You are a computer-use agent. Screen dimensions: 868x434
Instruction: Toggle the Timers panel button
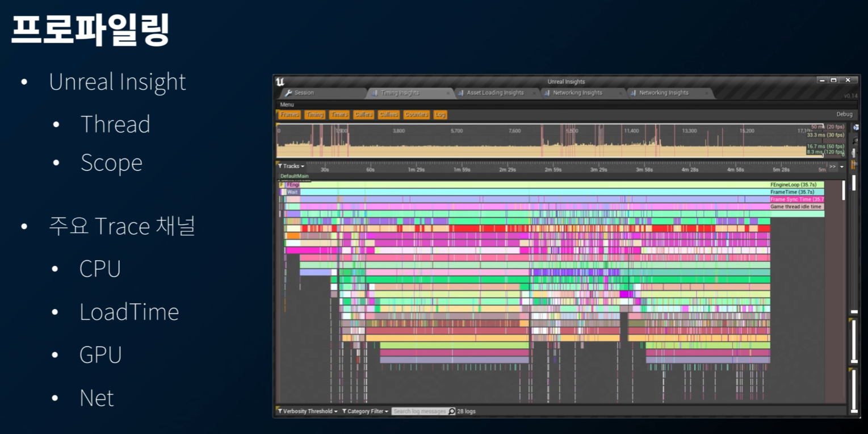coord(339,115)
